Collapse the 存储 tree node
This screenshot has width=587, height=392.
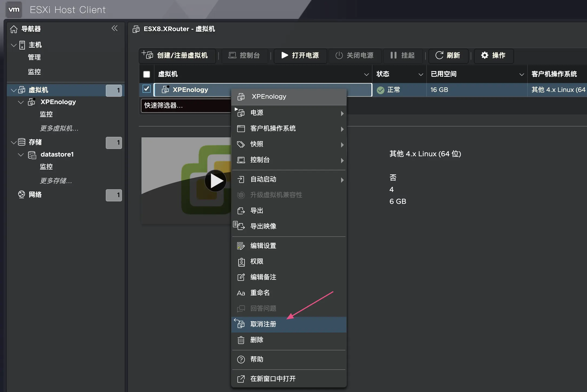click(x=14, y=142)
